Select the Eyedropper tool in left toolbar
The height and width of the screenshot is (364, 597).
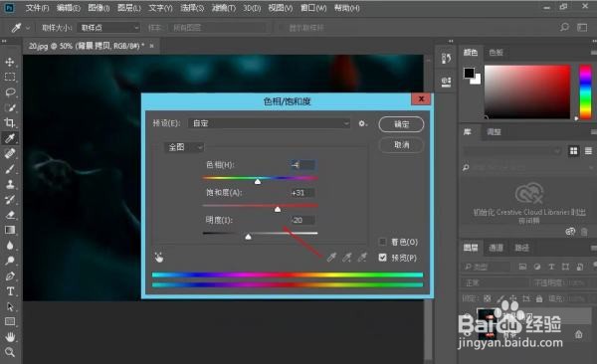10,138
